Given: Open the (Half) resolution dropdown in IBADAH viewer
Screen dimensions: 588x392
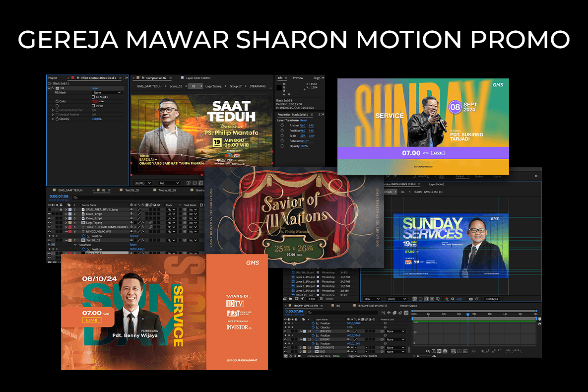Looking at the screenshot, I should [x=397, y=299].
